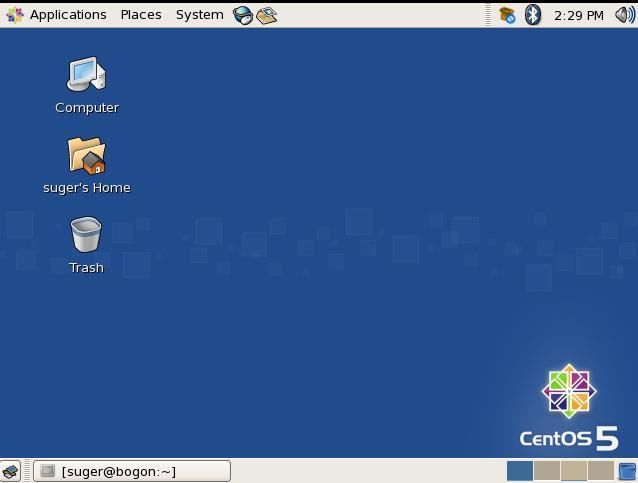Launch the email client panel icon

[267, 15]
